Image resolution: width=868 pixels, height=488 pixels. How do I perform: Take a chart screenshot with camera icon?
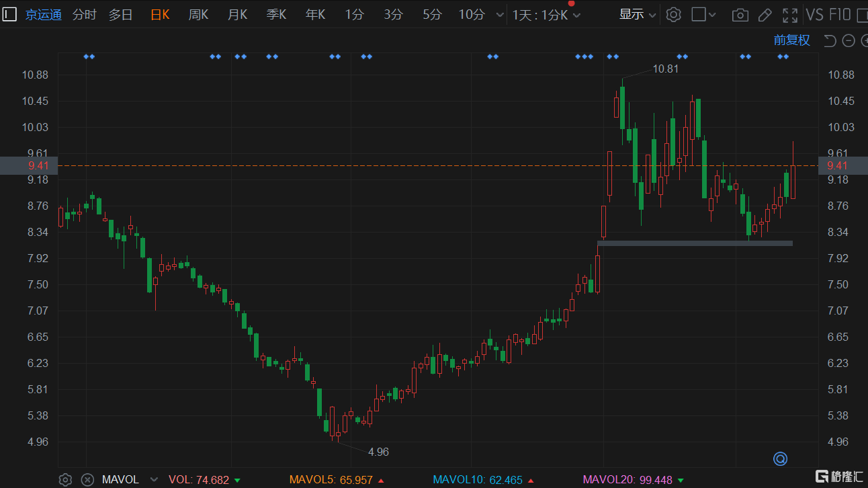pyautogui.click(x=740, y=15)
